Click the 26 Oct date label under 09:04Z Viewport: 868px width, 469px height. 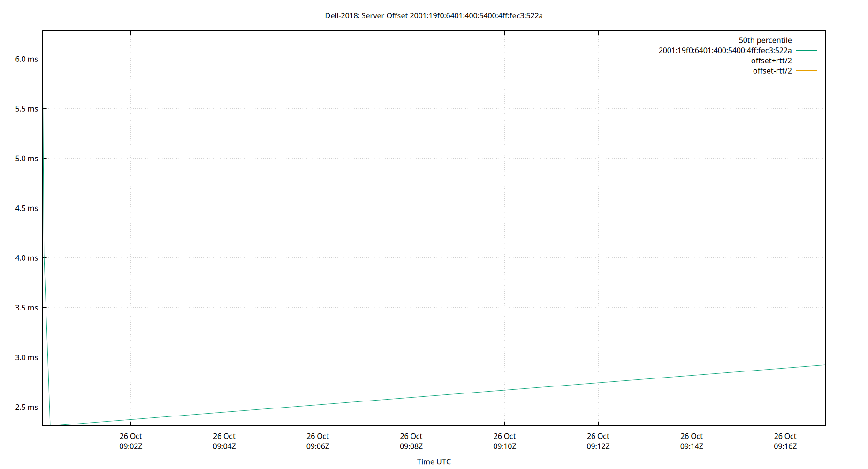[x=224, y=436]
